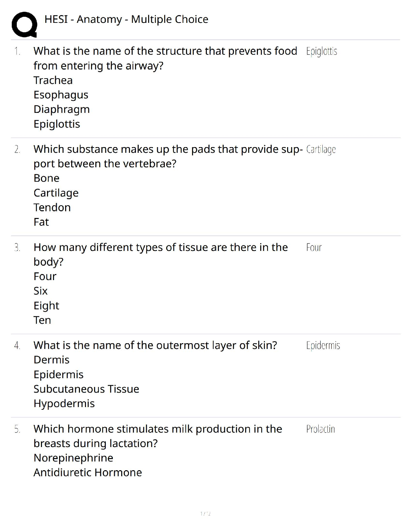The height and width of the screenshot is (532, 411).
Task: Select 'Tendon' answer option
Action: 52,207
